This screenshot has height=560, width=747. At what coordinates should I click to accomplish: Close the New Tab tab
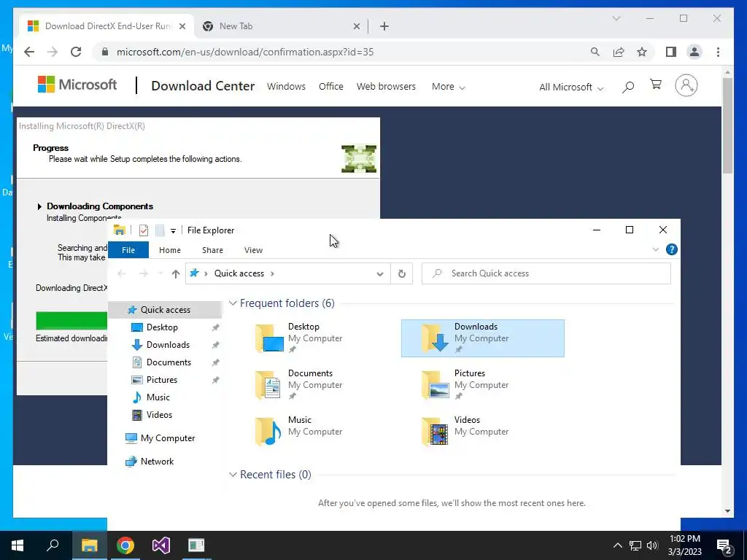[x=356, y=26]
